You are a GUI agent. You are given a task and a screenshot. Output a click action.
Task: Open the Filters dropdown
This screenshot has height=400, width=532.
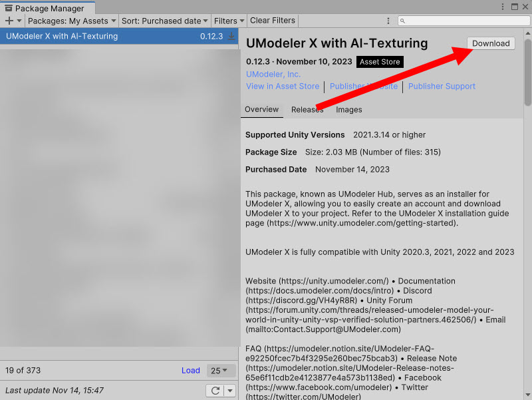click(x=229, y=21)
